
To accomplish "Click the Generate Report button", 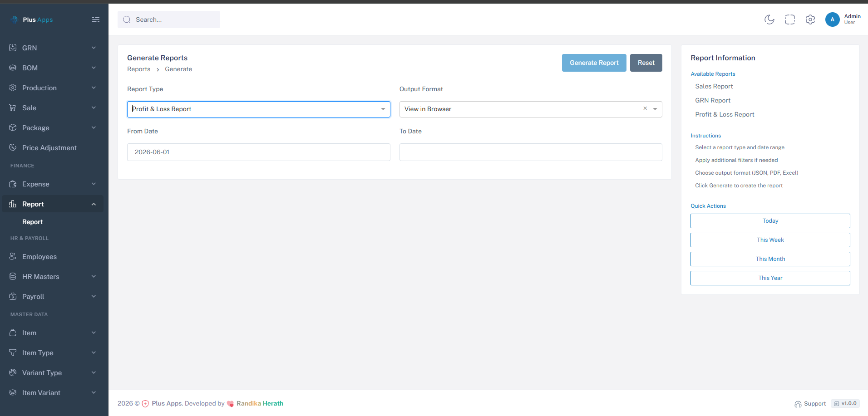I will pos(594,63).
